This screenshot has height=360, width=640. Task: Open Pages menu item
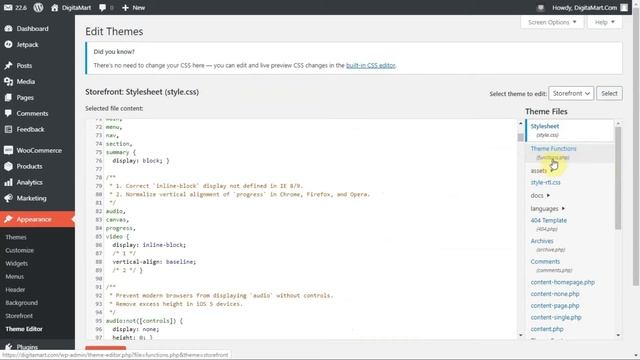(25, 98)
